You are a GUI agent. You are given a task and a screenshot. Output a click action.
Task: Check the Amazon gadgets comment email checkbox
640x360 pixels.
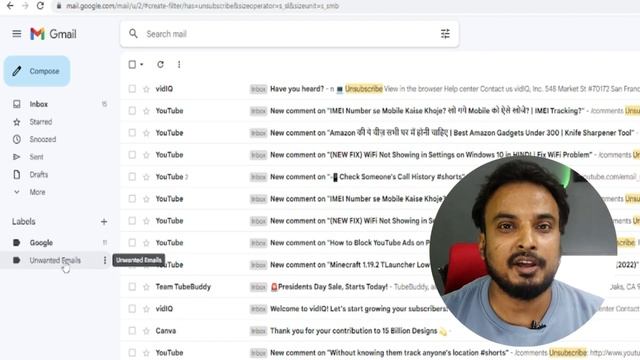(132, 133)
